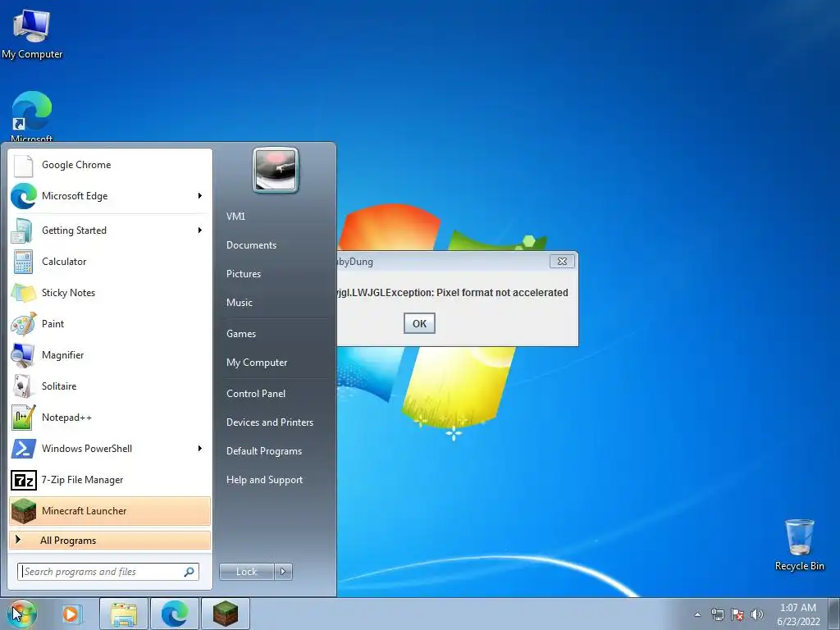Open Default Programs
840x630 pixels.
coord(264,451)
